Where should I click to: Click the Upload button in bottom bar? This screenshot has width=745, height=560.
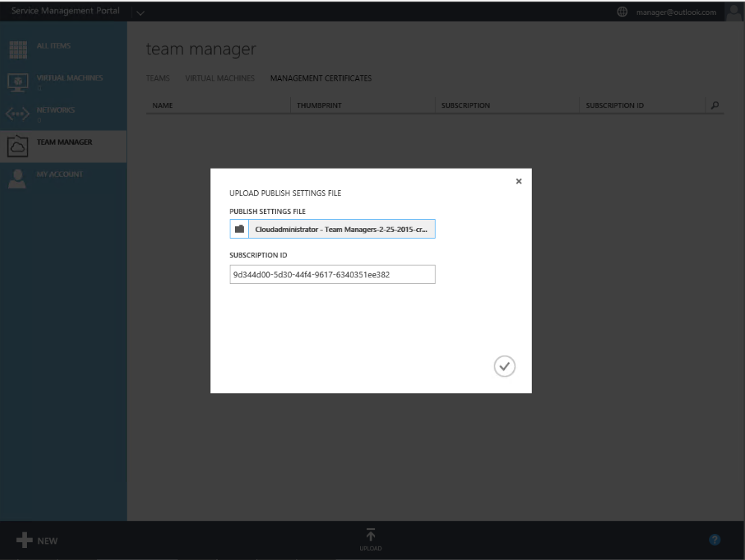click(x=370, y=538)
